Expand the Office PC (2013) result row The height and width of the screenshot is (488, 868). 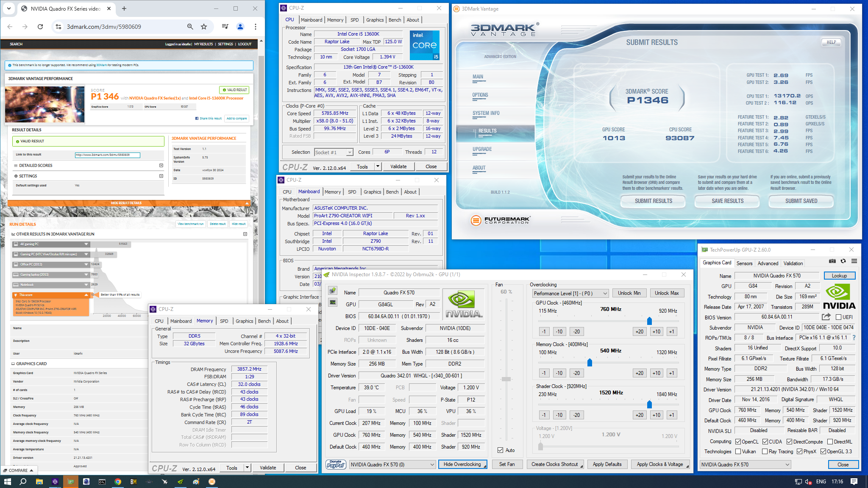click(x=51, y=264)
